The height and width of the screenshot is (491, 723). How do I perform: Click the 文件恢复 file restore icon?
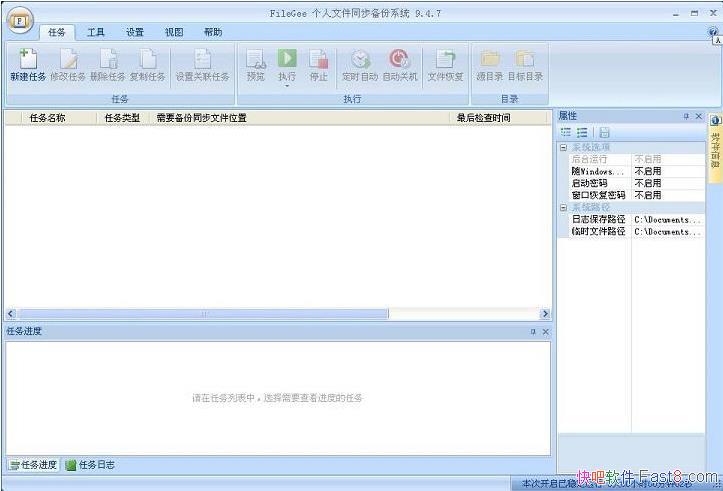[x=445, y=59]
